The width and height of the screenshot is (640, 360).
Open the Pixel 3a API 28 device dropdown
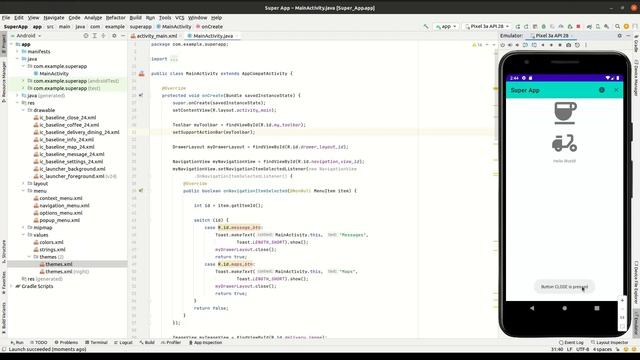coord(487,27)
